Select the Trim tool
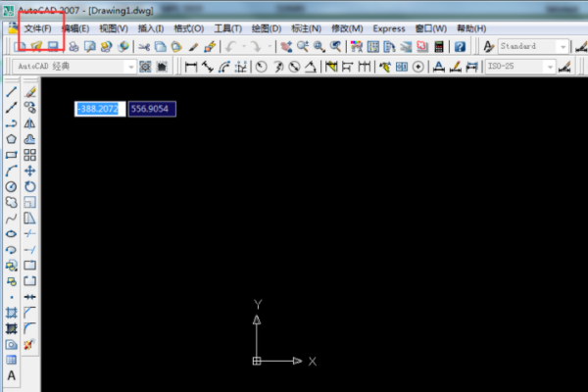Viewport: 588px width, 392px height. [x=30, y=233]
